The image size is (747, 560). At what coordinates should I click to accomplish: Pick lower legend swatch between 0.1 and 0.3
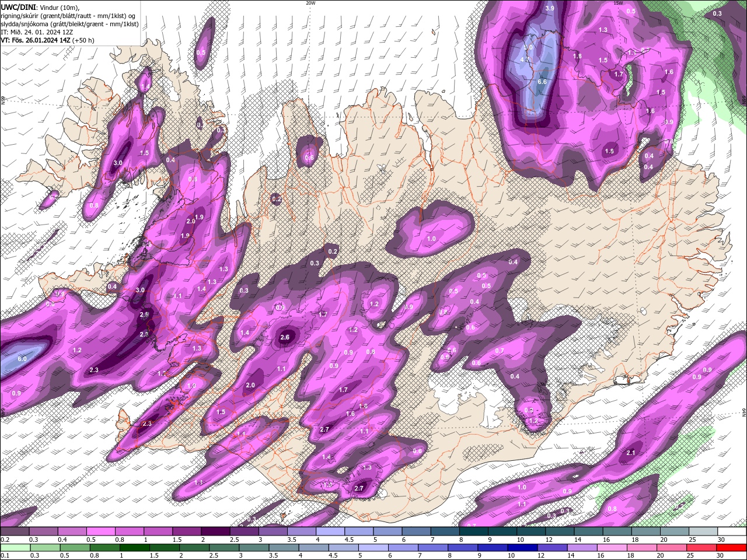point(15,547)
